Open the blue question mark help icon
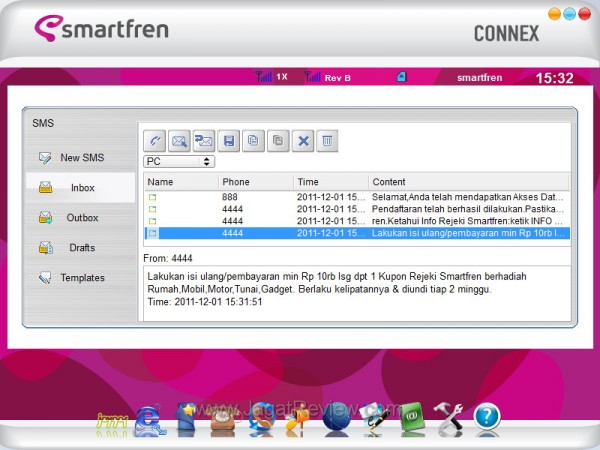Image resolution: width=600 pixels, height=450 pixels. point(487,417)
